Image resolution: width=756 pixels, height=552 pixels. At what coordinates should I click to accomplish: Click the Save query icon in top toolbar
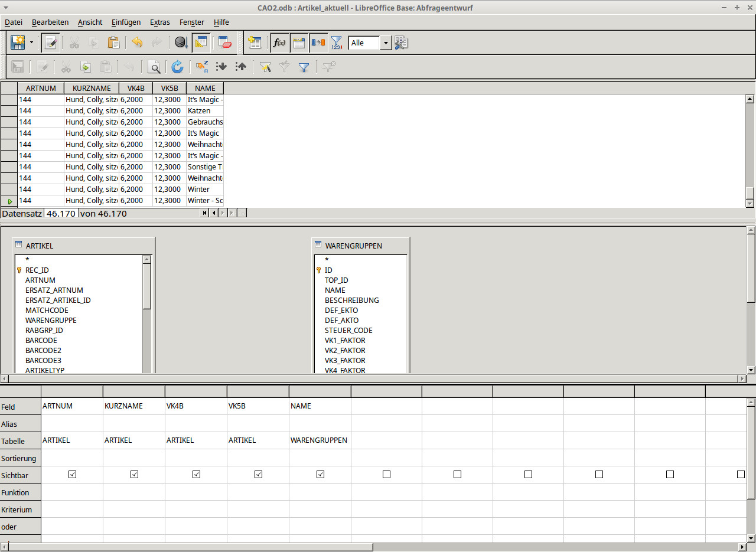[18, 43]
